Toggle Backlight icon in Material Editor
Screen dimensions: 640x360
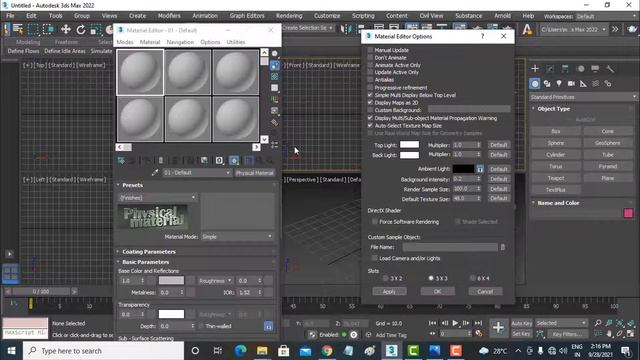click(x=275, y=65)
